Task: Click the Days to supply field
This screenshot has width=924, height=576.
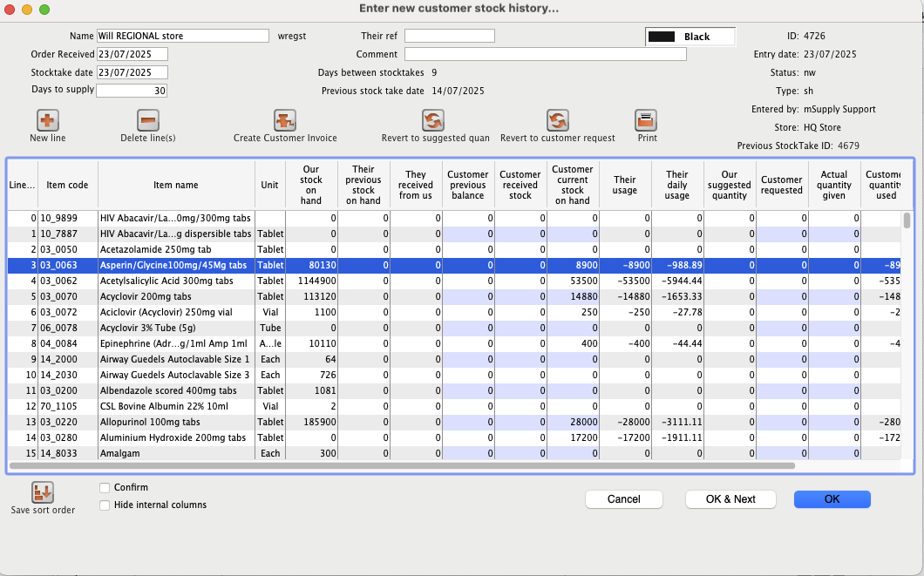Action: pyautogui.click(x=132, y=91)
